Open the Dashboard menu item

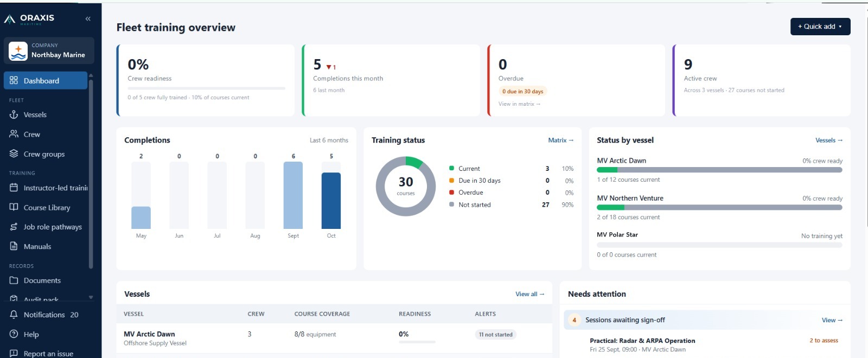coord(46,80)
